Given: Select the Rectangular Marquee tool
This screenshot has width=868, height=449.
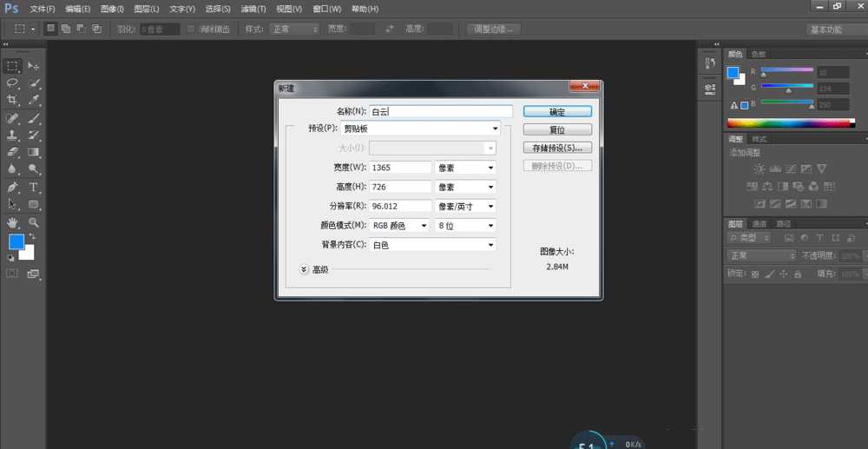Looking at the screenshot, I should point(13,66).
